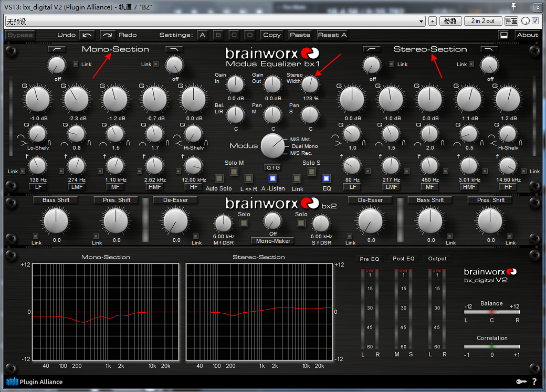
Task: Click the S f DSR frequency knob
Action: (x=321, y=224)
